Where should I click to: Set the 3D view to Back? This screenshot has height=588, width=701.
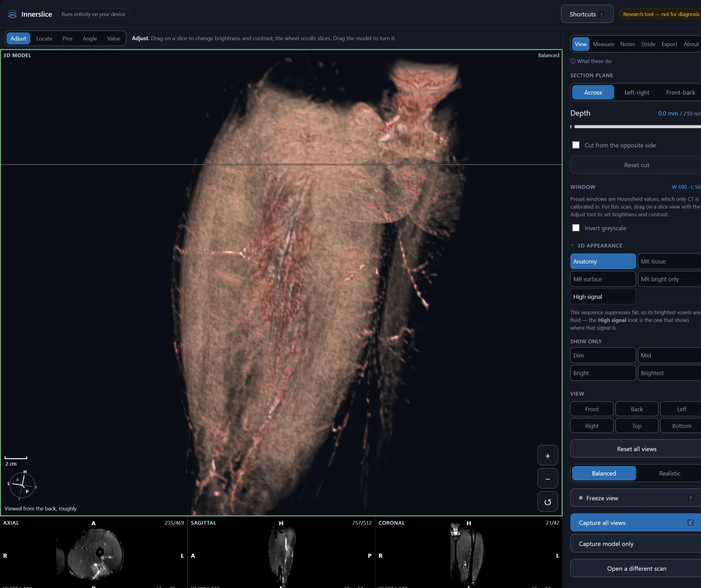[636, 409]
